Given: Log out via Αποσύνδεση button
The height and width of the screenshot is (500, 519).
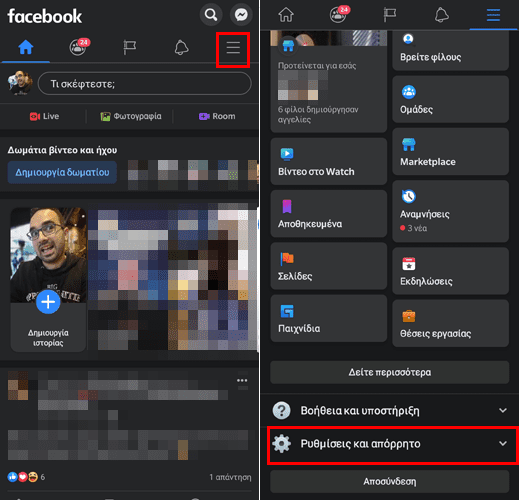Looking at the screenshot, I should [390, 481].
